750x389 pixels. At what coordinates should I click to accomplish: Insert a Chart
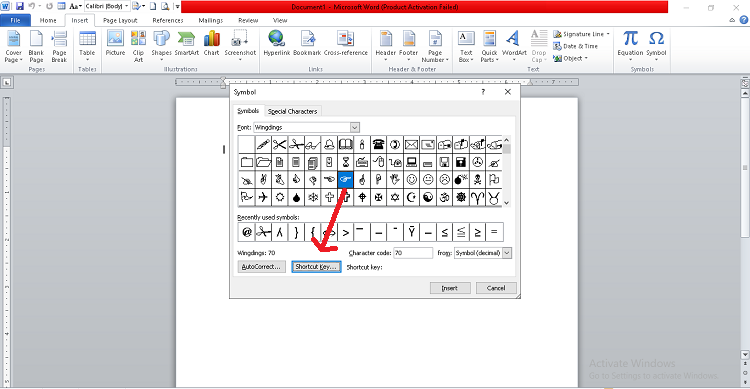211,44
